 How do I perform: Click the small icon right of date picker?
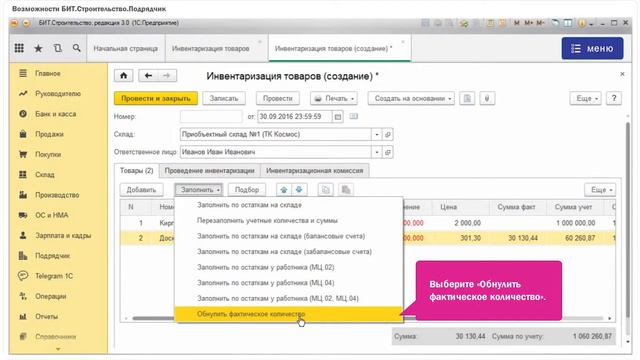tap(353, 116)
